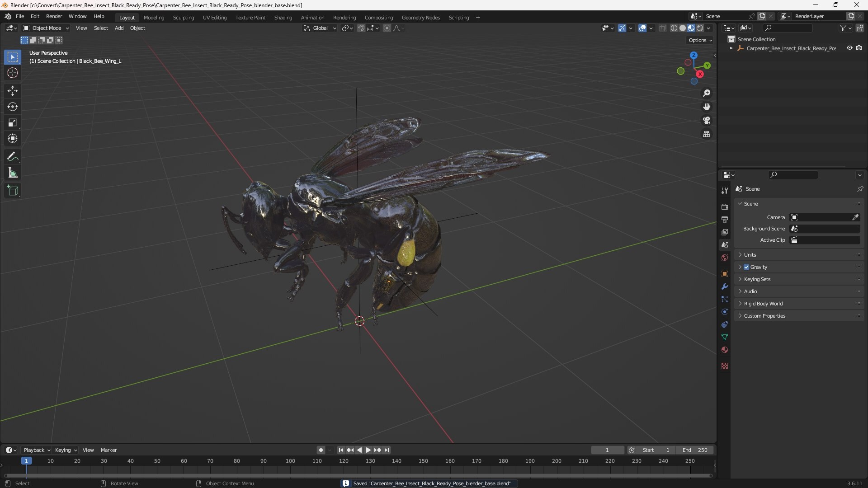Select the Select Box tool

click(13, 57)
